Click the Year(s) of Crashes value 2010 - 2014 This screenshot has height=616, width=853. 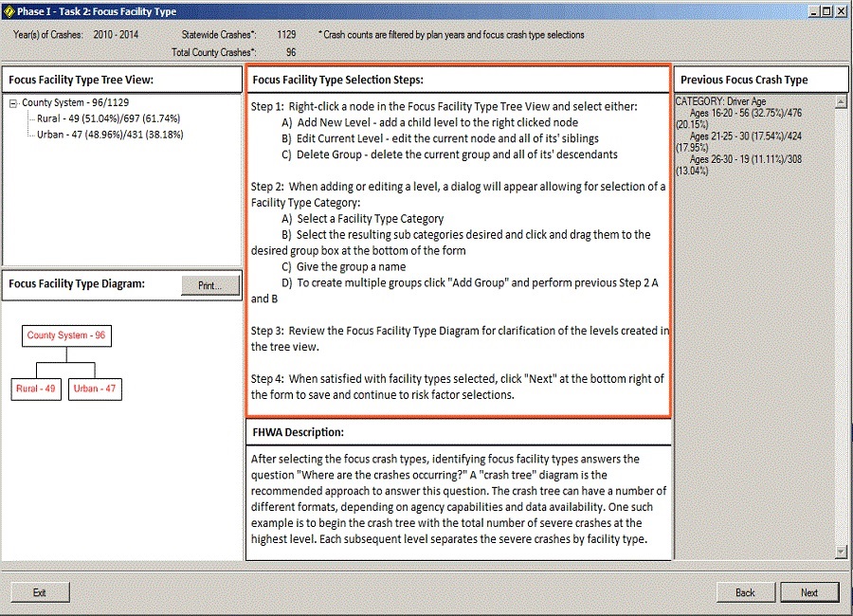[x=116, y=35]
